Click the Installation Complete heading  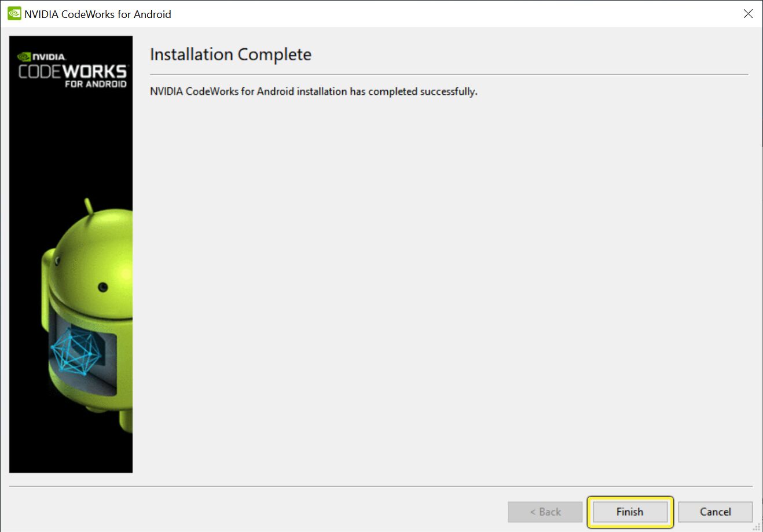click(230, 54)
